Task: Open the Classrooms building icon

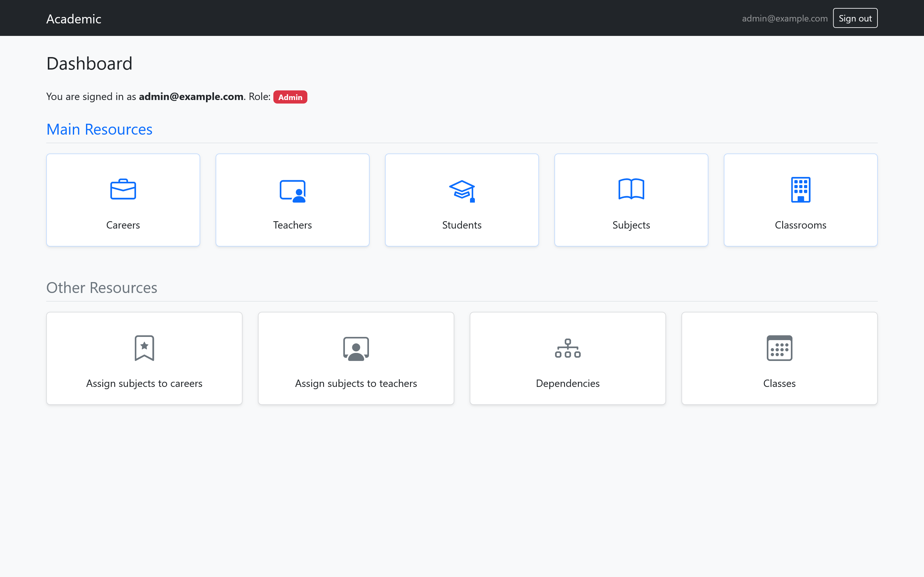Action: [x=801, y=189]
